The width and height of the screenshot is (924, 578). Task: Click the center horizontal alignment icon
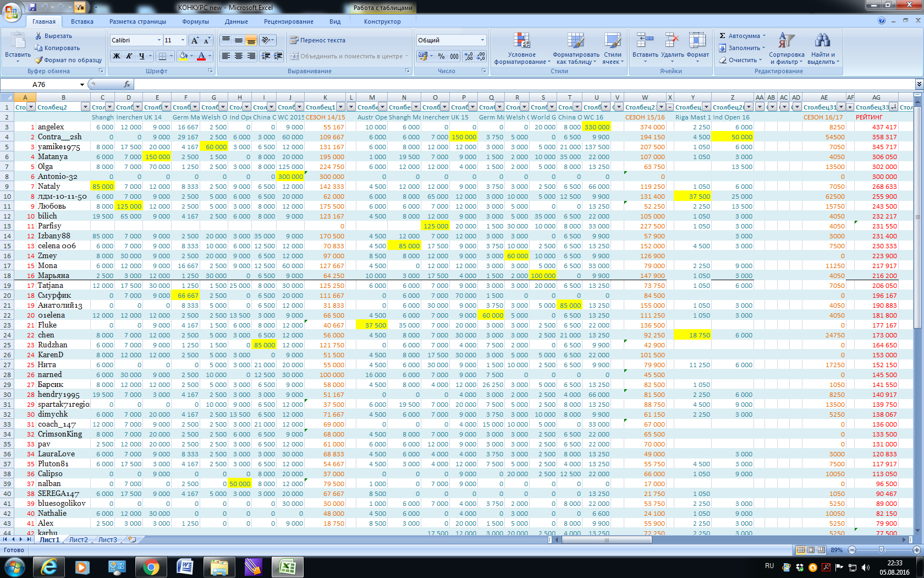point(238,56)
